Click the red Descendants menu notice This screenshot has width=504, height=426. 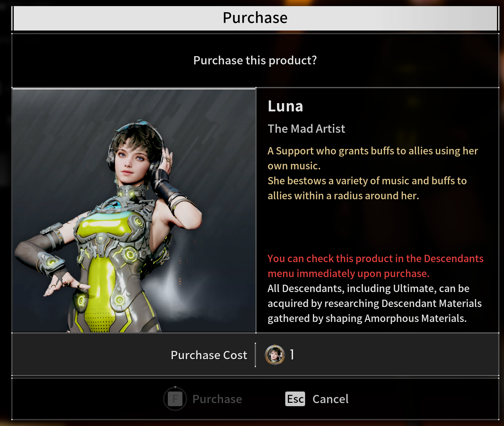coord(375,266)
